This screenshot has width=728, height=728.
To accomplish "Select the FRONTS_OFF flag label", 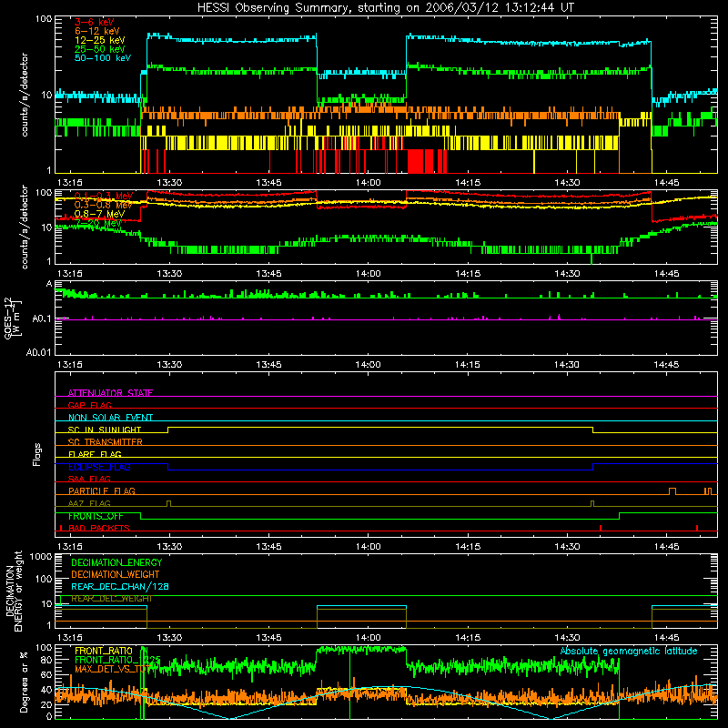I will pos(96,516).
